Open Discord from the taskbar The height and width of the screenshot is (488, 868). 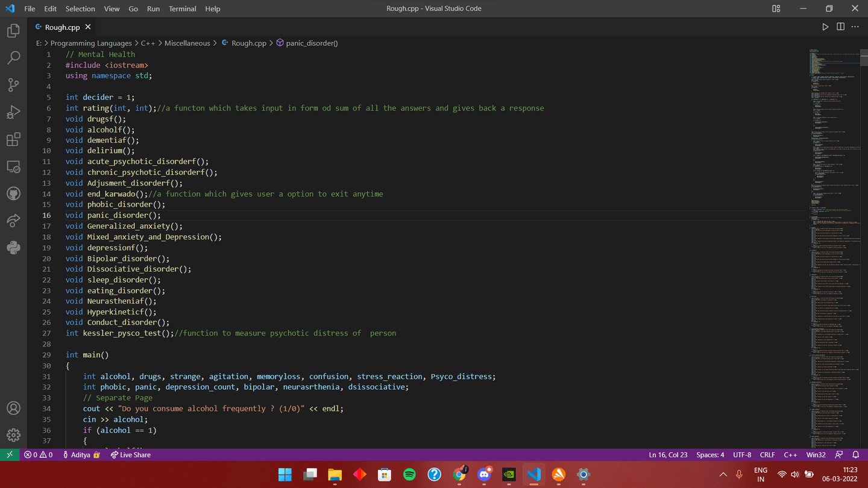point(484,475)
